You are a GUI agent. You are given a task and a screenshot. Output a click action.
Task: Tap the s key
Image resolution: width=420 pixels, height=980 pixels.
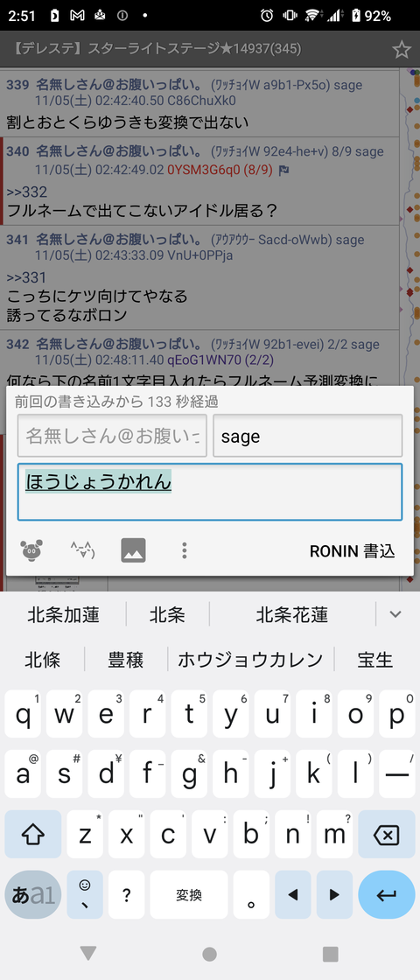click(x=65, y=773)
